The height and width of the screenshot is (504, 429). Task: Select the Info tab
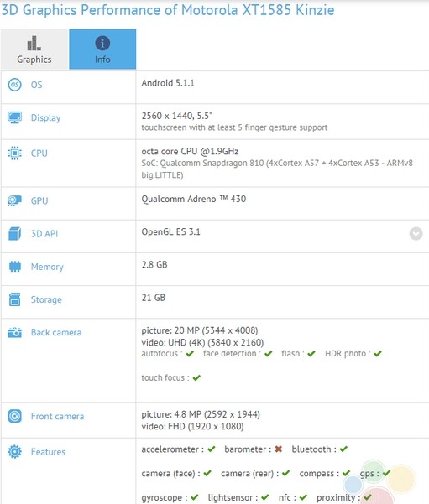(x=102, y=49)
